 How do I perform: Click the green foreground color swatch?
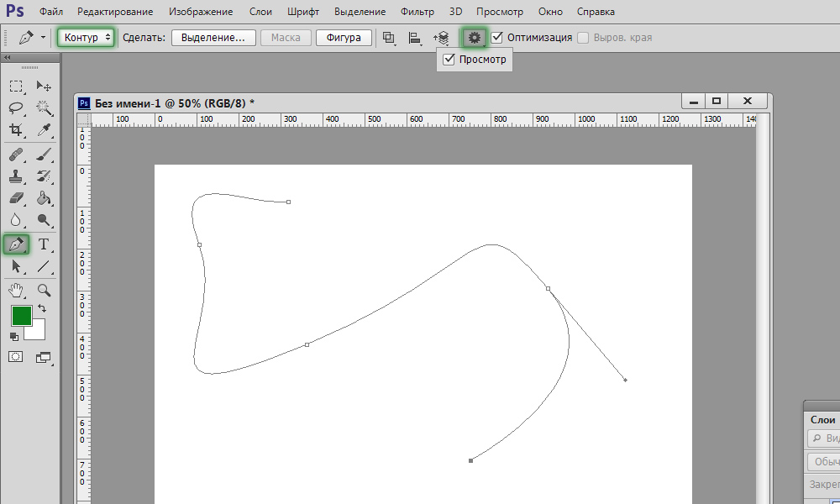[22, 315]
